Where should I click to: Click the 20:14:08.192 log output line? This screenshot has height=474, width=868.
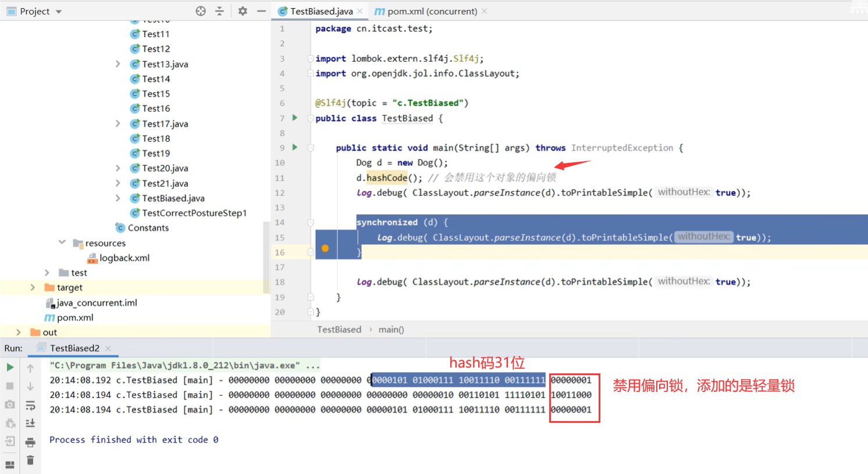[321, 380]
